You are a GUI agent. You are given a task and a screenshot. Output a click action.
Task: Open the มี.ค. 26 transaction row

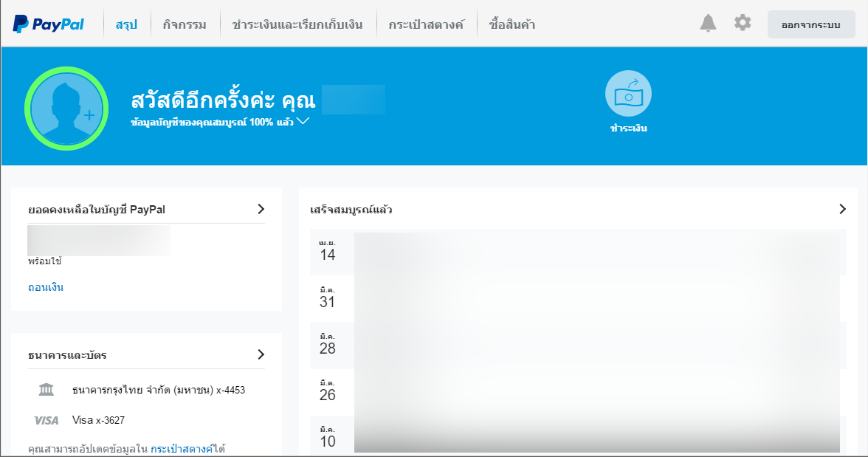pyautogui.click(x=578, y=391)
